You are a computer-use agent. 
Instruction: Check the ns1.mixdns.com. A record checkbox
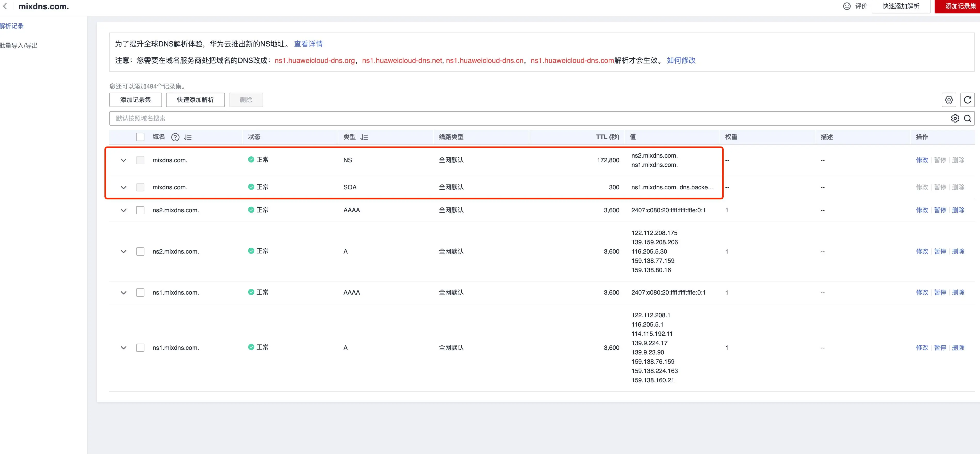(x=140, y=348)
